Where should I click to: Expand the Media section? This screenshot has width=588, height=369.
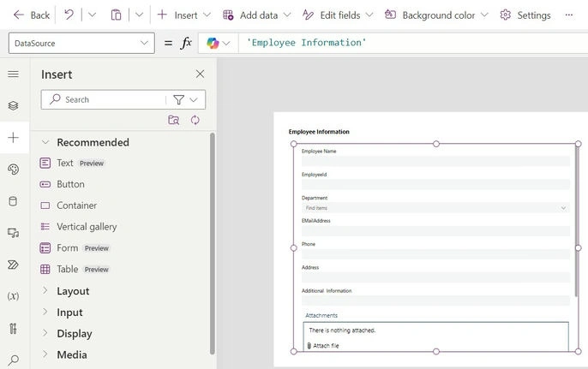(x=45, y=354)
